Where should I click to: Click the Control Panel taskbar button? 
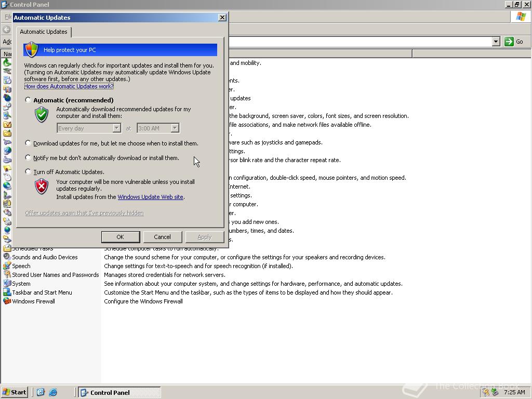[x=119, y=392]
